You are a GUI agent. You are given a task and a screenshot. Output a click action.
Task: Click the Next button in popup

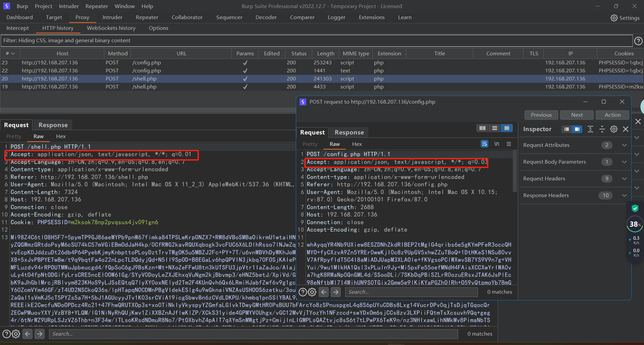577,115
